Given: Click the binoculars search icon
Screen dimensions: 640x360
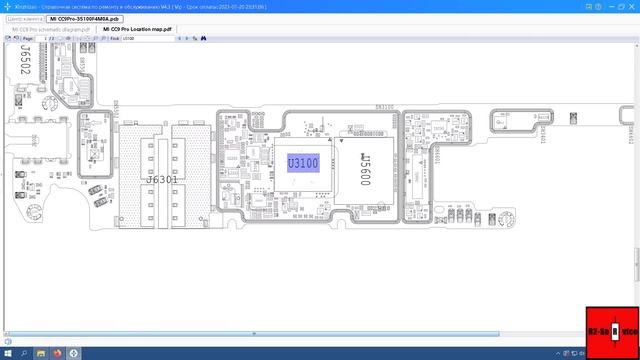Looking at the screenshot, I should 203,38.
